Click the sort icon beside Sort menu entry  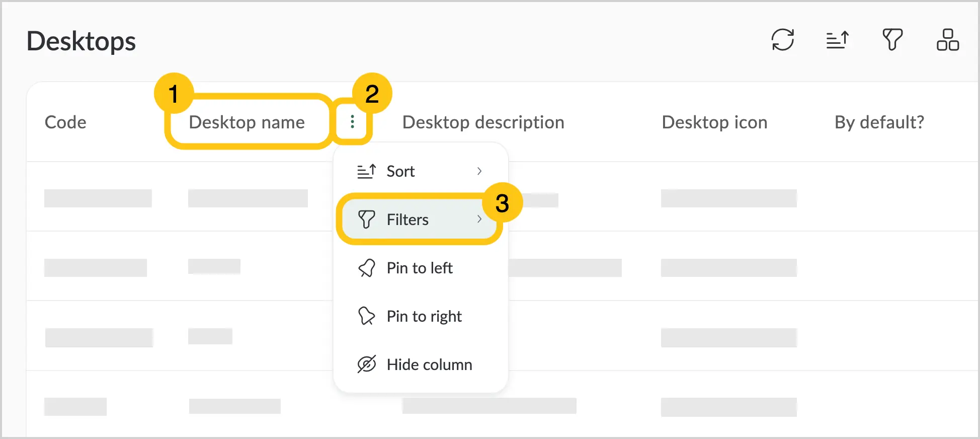point(366,171)
